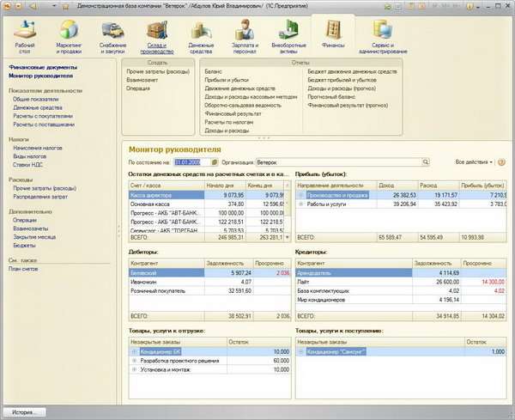
Task: Open Виды налогов link
Action: click(x=29, y=156)
